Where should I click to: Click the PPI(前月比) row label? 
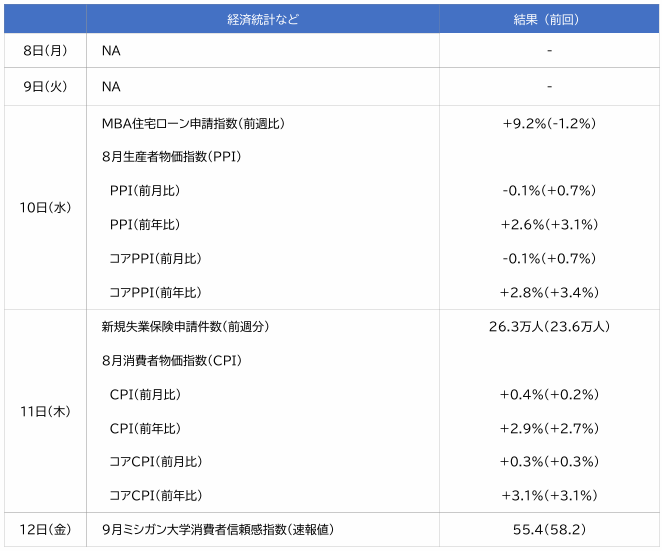point(145,190)
